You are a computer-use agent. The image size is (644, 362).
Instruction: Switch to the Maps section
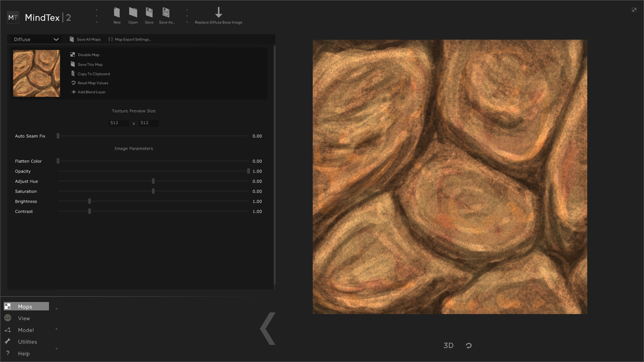[25, 306]
